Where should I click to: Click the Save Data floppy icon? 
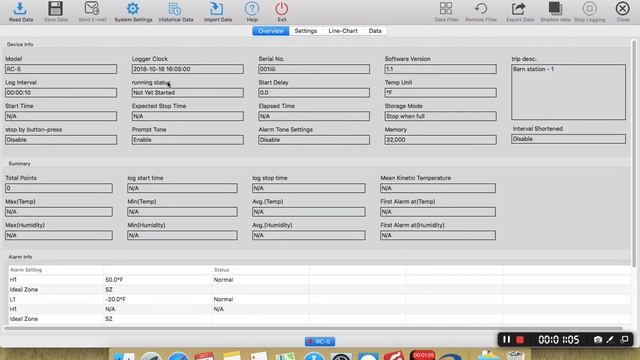(56, 9)
